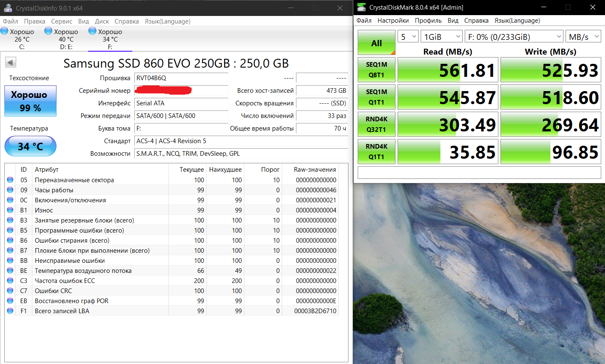Click status orb for attribute B3 reserve blocks

[10, 220]
